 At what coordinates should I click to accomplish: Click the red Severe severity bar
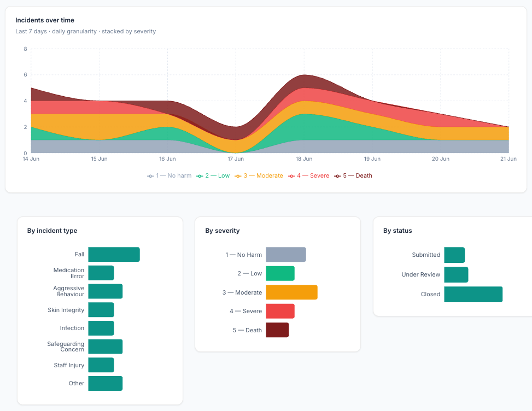pyautogui.click(x=280, y=311)
